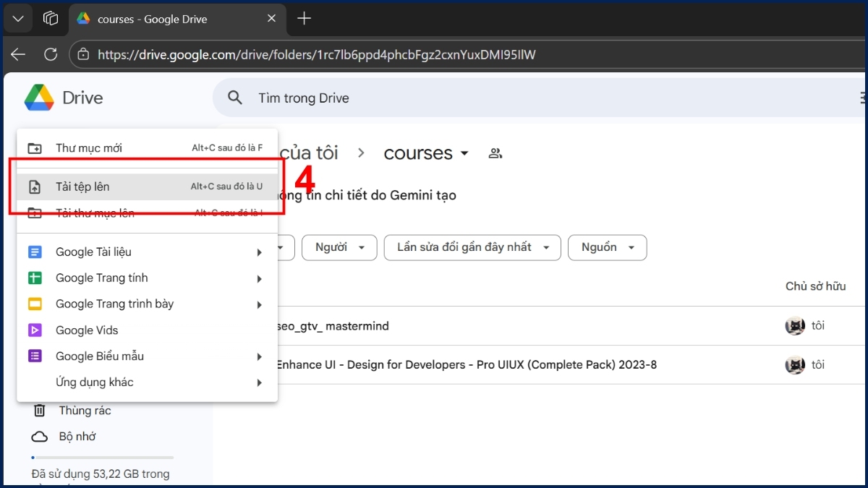Click the green Google Sheets icon
Screen dimensions: 868x488
35,278
